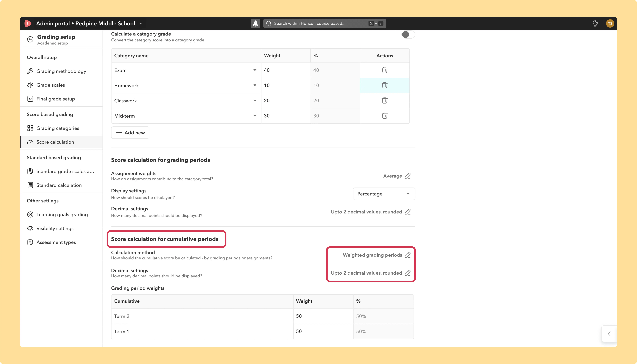The image size is (637, 364).
Task: Open Learning goals grading settings
Action: [x=61, y=215]
